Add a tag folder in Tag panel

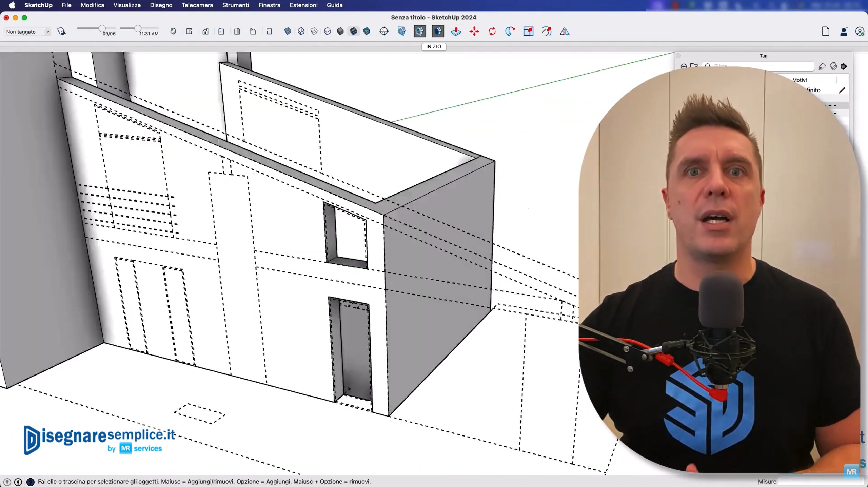point(694,66)
